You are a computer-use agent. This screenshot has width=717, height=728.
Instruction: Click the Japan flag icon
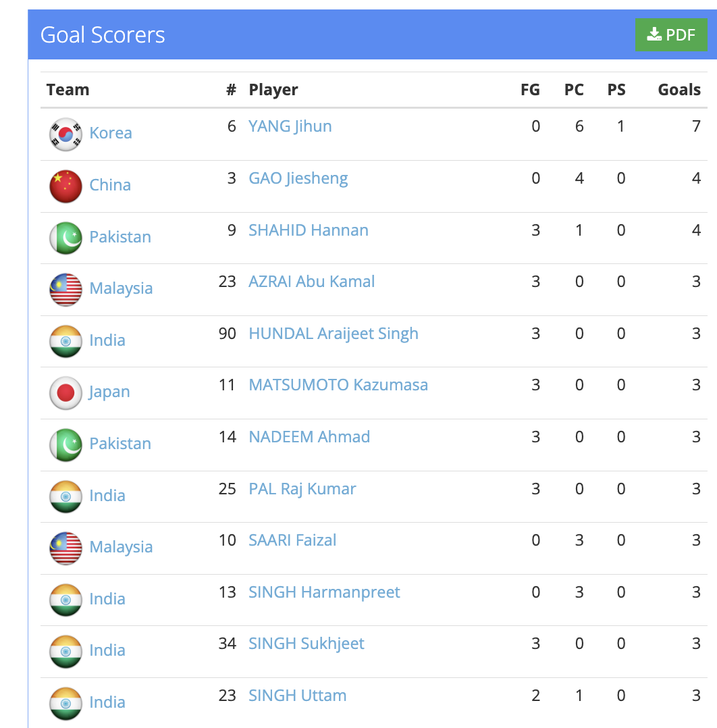pyautogui.click(x=65, y=392)
